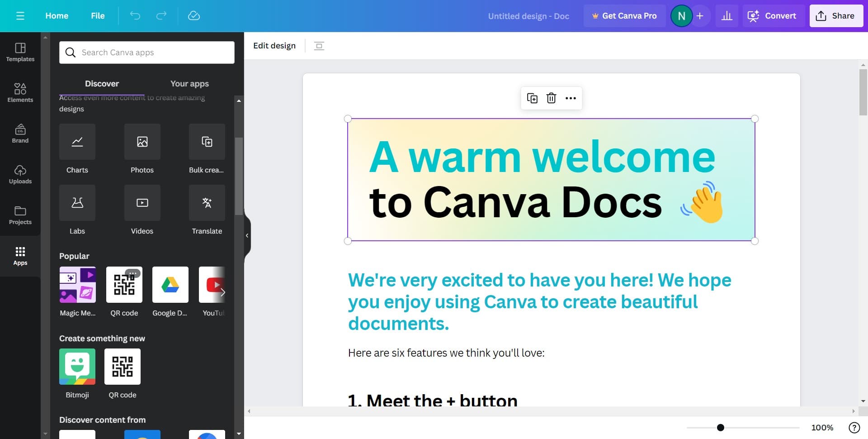
Task: Click the zoom slider handle
Action: pos(721,428)
